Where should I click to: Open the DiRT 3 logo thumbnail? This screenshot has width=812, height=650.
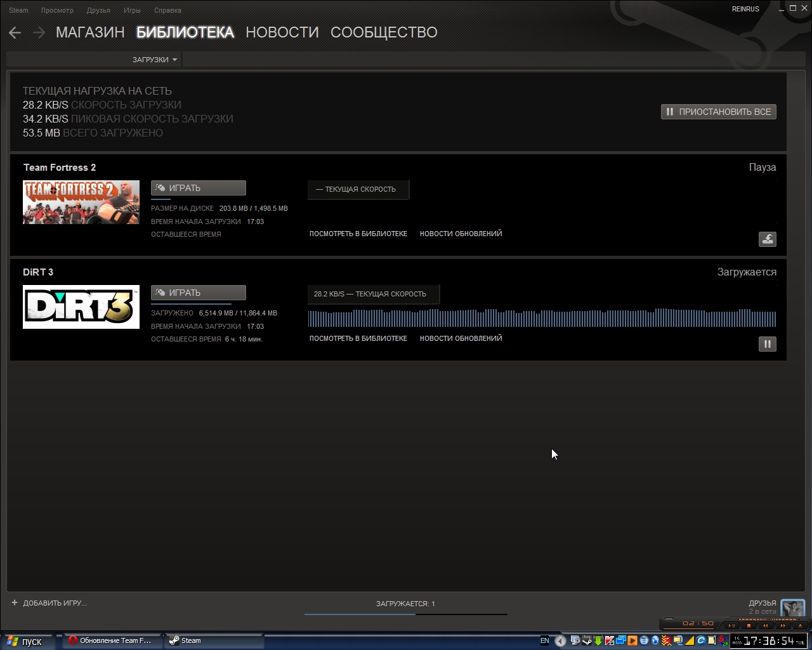(81, 307)
